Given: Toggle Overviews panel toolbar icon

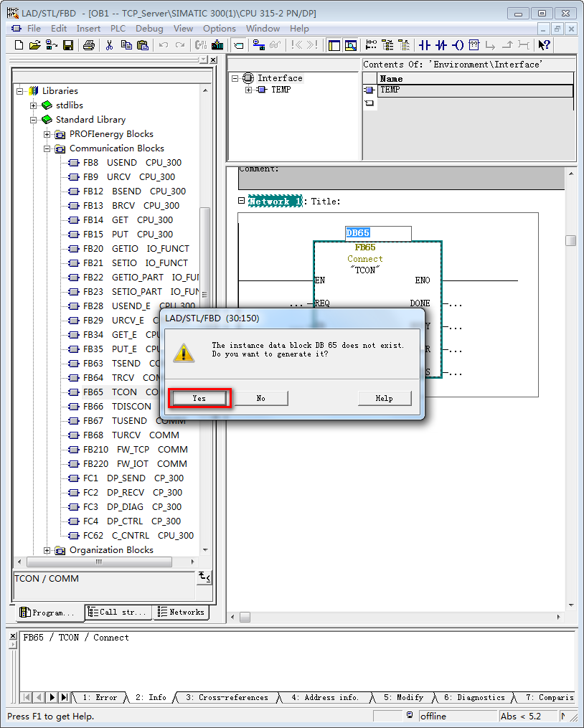Looking at the screenshot, I should 334,45.
